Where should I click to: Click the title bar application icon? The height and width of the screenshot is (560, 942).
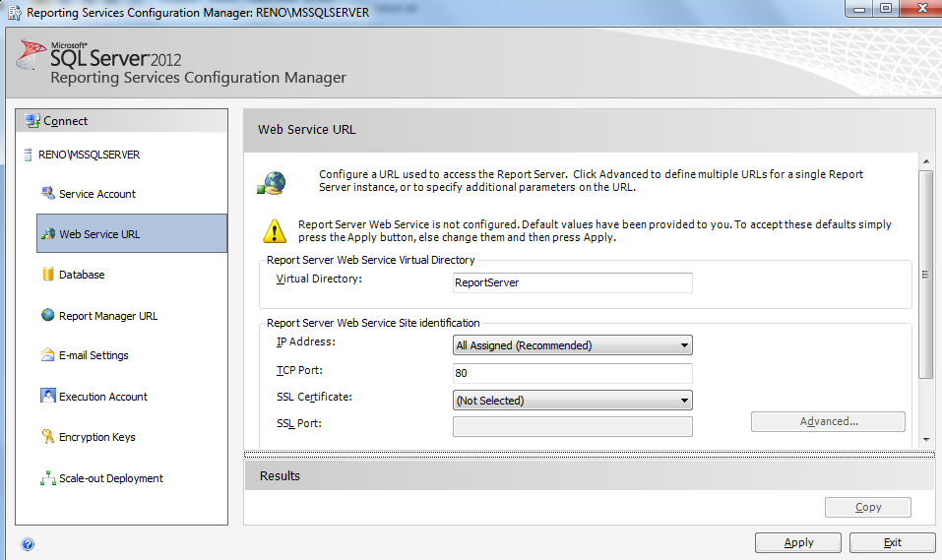[x=15, y=13]
